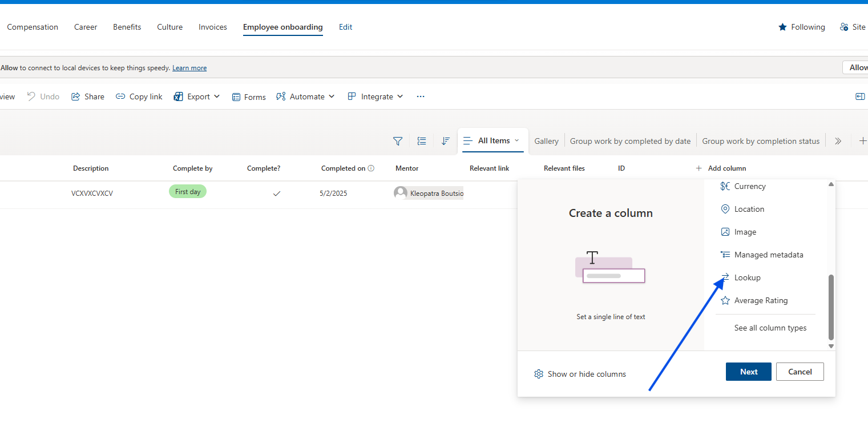The height and width of the screenshot is (439, 868).
Task: Open the Automate dropdown menu
Action: (305, 96)
